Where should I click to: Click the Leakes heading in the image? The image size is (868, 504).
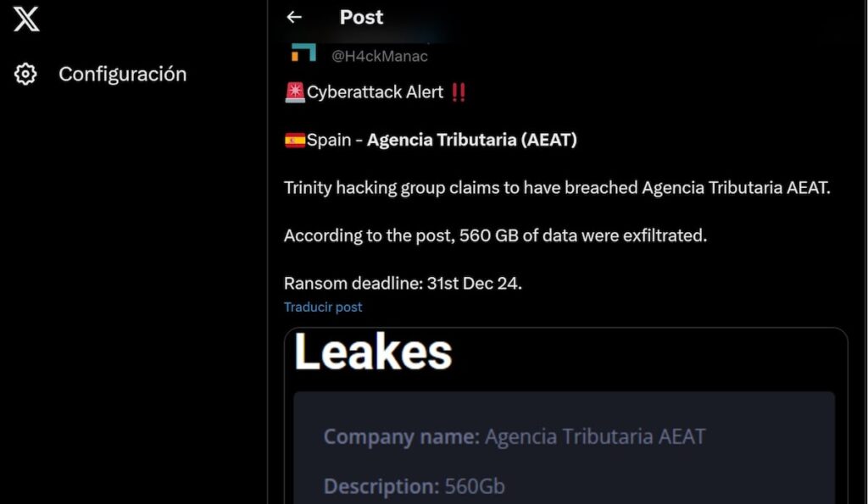pyautogui.click(x=373, y=353)
